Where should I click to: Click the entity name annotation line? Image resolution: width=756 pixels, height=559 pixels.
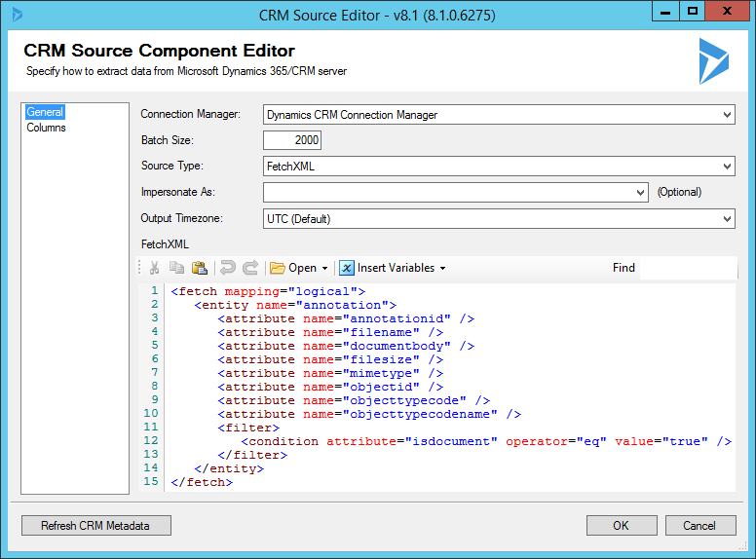pyautogui.click(x=295, y=305)
